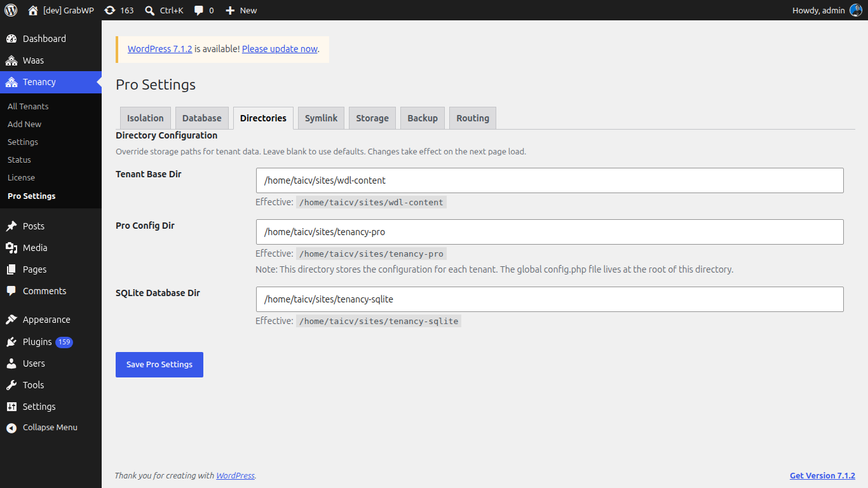Click the effective path /home/taicv/sites/wdl-content code
The width and height of the screenshot is (868, 488).
click(x=371, y=202)
